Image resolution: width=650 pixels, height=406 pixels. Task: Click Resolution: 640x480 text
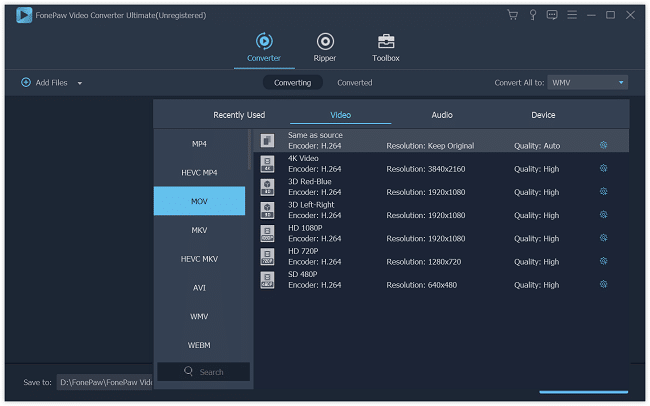[422, 285]
